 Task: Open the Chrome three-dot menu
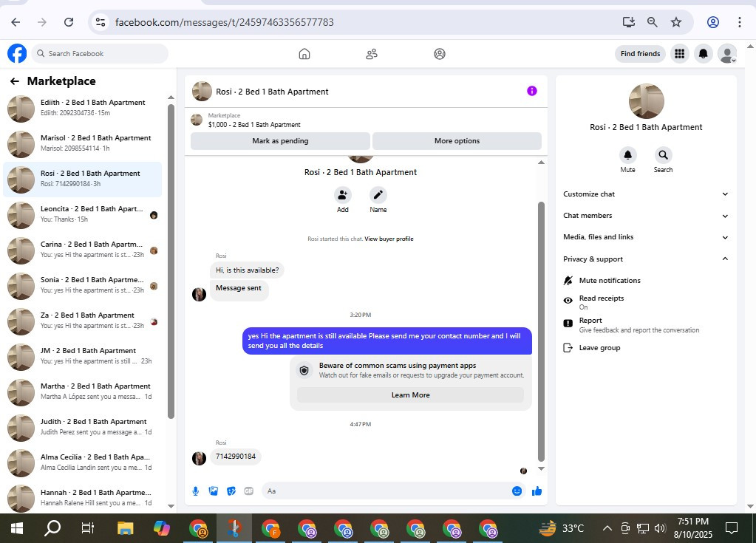click(739, 22)
